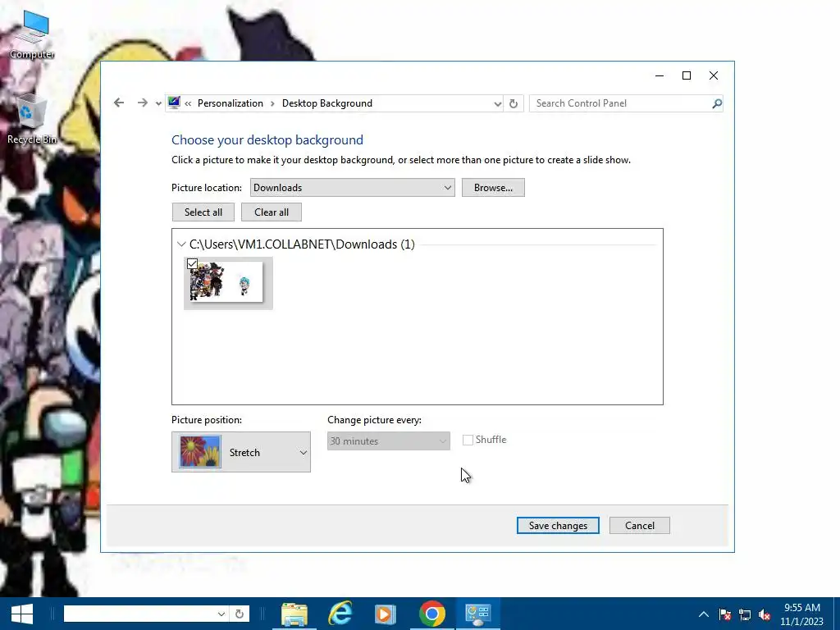Click the muted volume tray icon
The image size is (840, 630).
pyautogui.click(x=765, y=614)
